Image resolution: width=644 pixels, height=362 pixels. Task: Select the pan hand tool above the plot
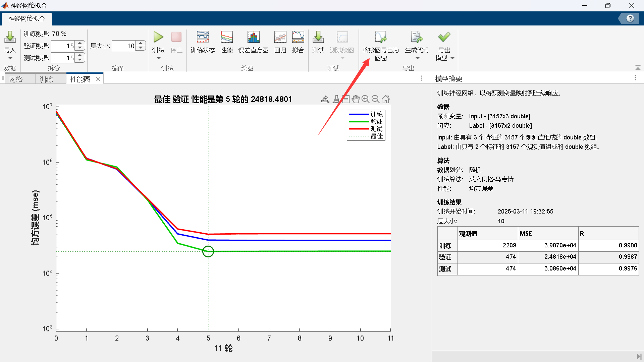[x=356, y=99]
